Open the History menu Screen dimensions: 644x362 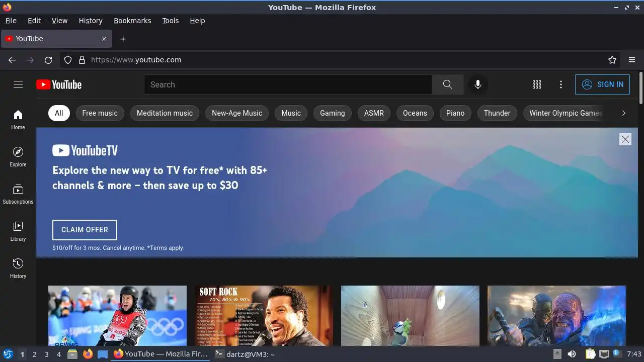click(x=91, y=21)
